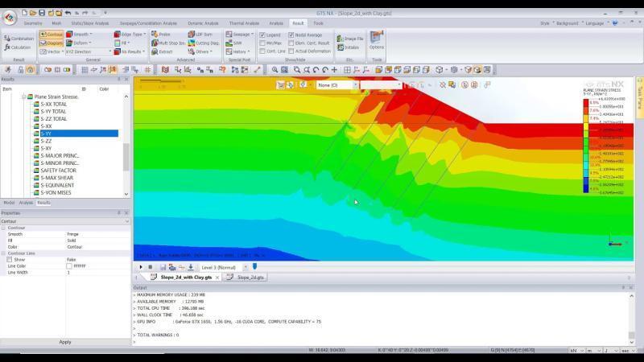The image size is (644, 362).
Task: Switch to the Model panel tab
Action: point(9,203)
